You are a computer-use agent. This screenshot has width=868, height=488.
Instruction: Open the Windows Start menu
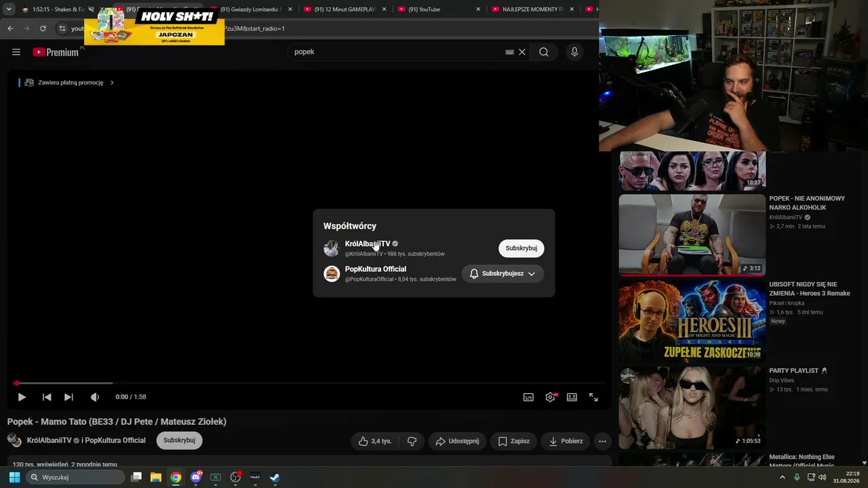pos(14,477)
